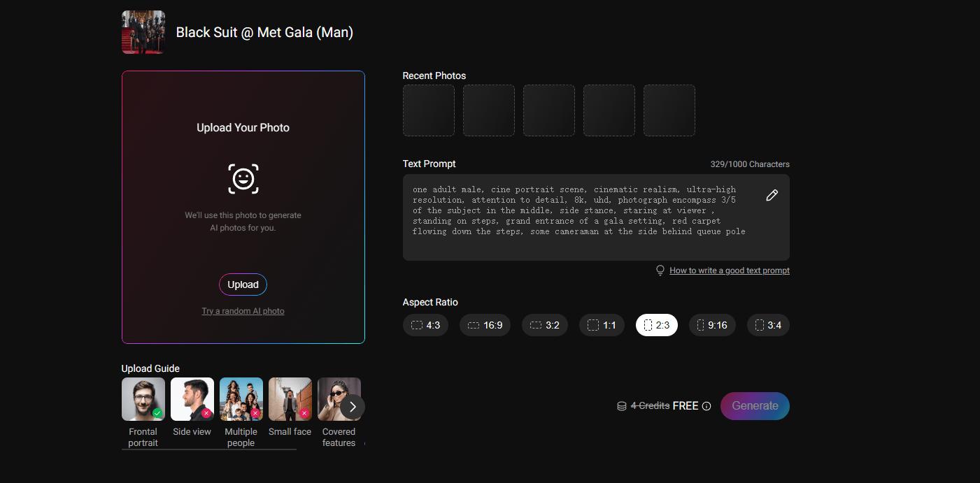The width and height of the screenshot is (980, 483).
Task: Click inside the text prompt field
Action: tap(581, 217)
